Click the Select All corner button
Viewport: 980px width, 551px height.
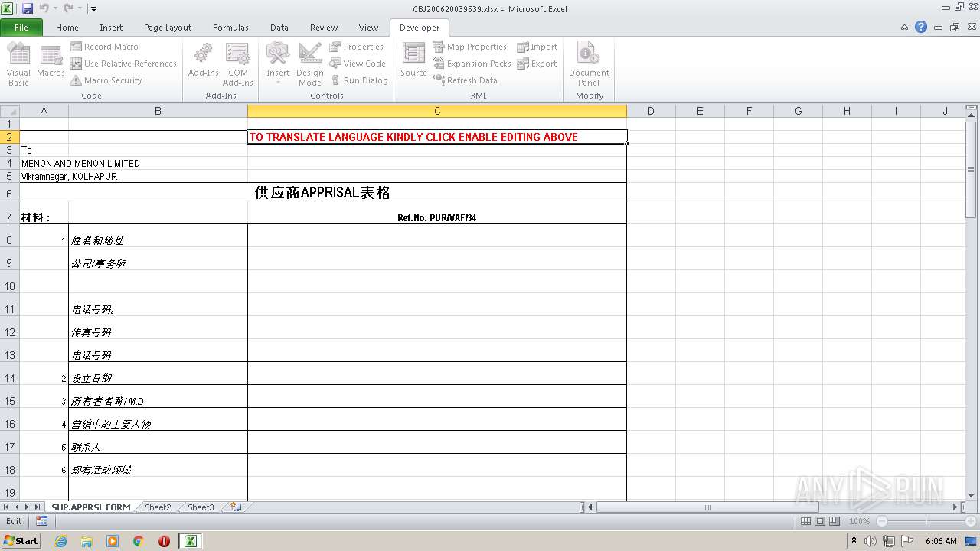[9, 111]
